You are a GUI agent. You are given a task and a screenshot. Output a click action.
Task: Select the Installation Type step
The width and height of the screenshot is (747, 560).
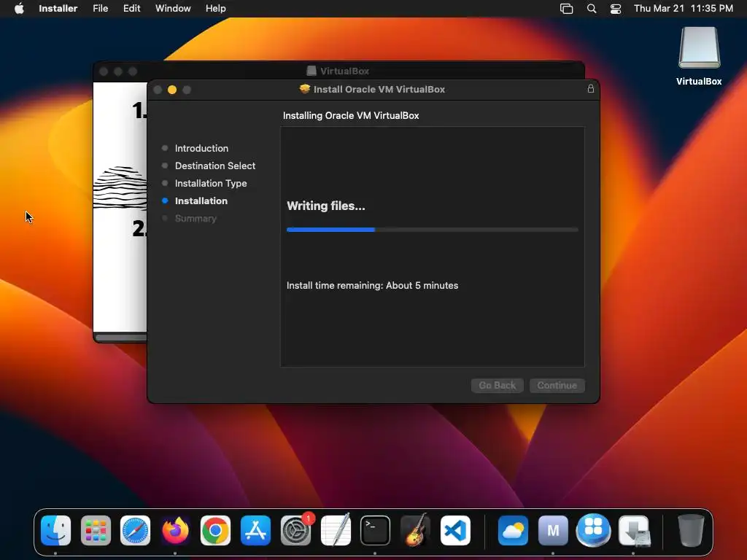(x=211, y=183)
